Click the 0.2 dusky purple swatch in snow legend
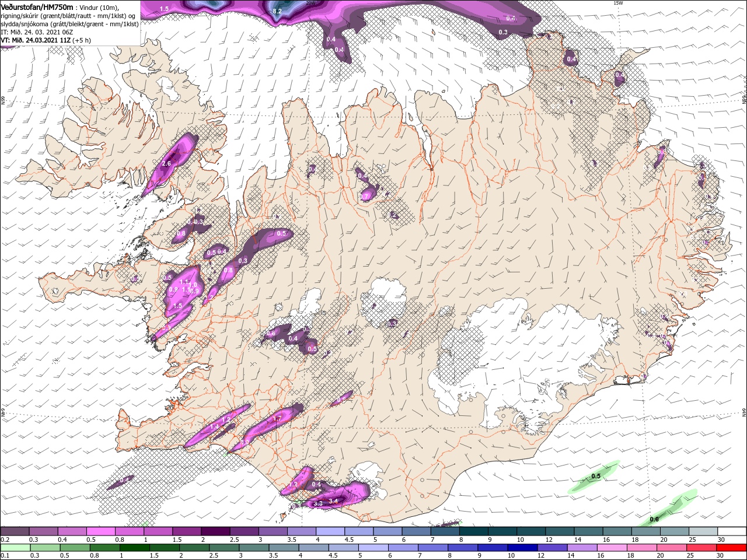The width and height of the screenshot is (747, 560). pyautogui.click(x=15, y=531)
